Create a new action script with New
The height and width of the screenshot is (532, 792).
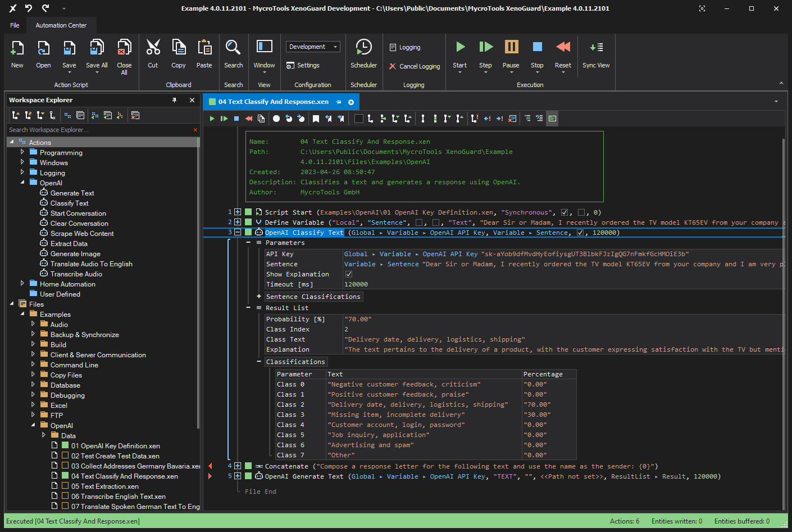tap(17, 54)
